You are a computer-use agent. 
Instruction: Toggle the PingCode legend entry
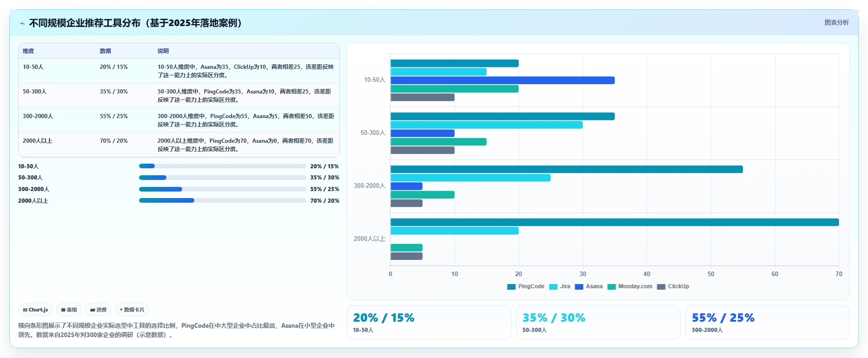tap(526, 286)
